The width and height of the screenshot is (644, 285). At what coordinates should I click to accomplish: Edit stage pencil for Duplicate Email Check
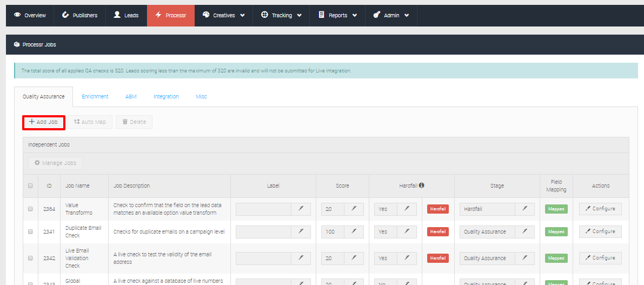click(525, 231)
